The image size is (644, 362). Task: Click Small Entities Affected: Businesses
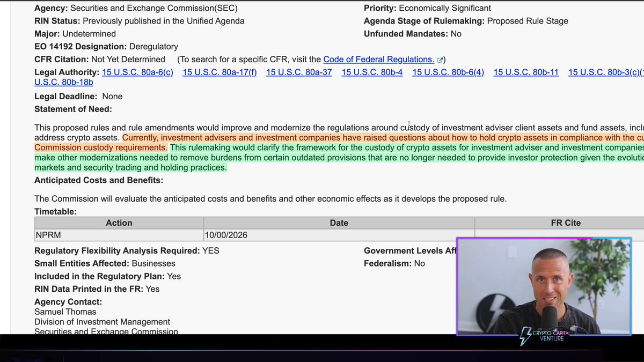(105, 263)
